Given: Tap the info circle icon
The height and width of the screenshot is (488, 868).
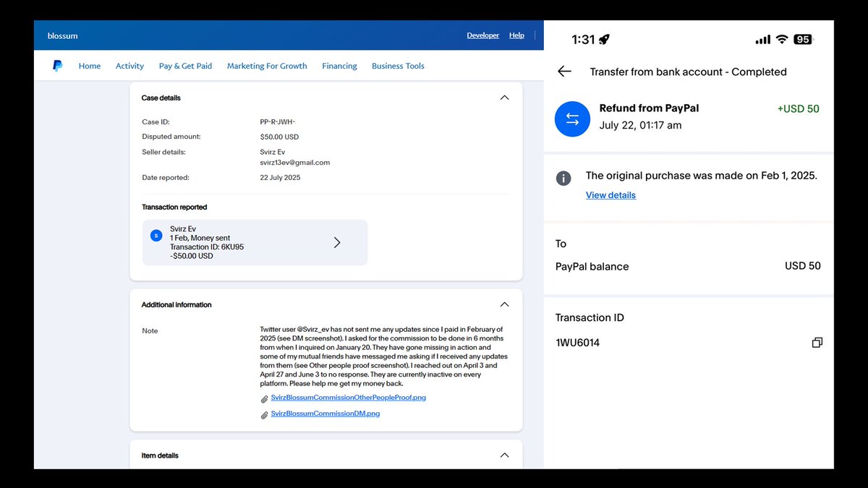Looking at the screenshot, I should pyautogui.click(x=563, y=178).
